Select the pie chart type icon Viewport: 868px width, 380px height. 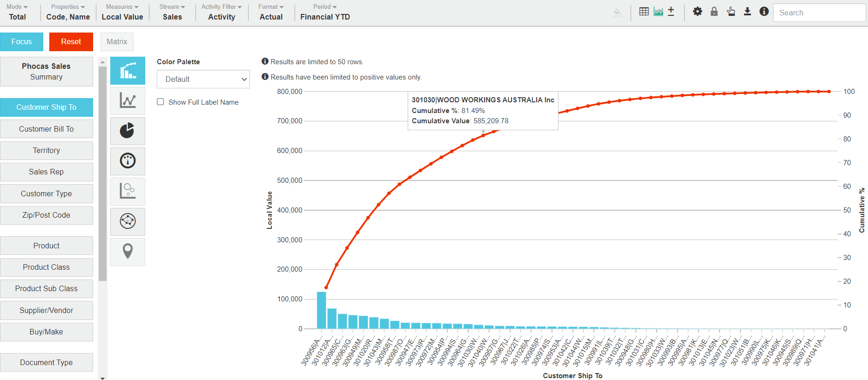(x=128, y=131)
